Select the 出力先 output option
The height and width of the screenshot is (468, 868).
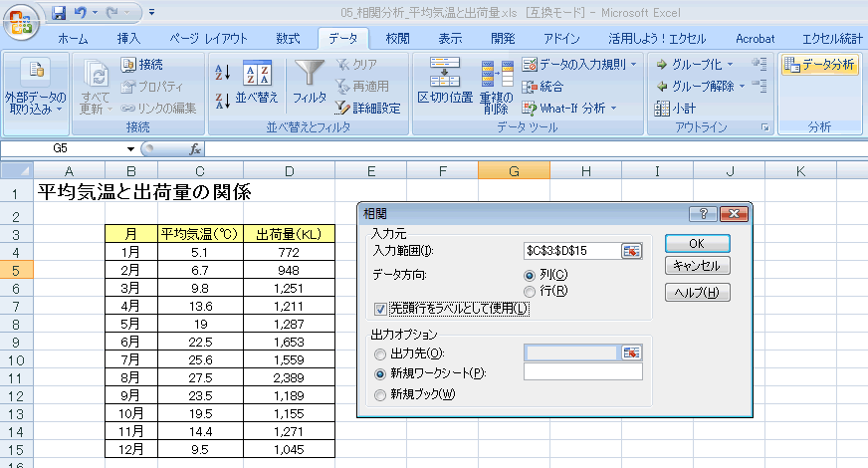pyautogui.click(x=381, y=353)
